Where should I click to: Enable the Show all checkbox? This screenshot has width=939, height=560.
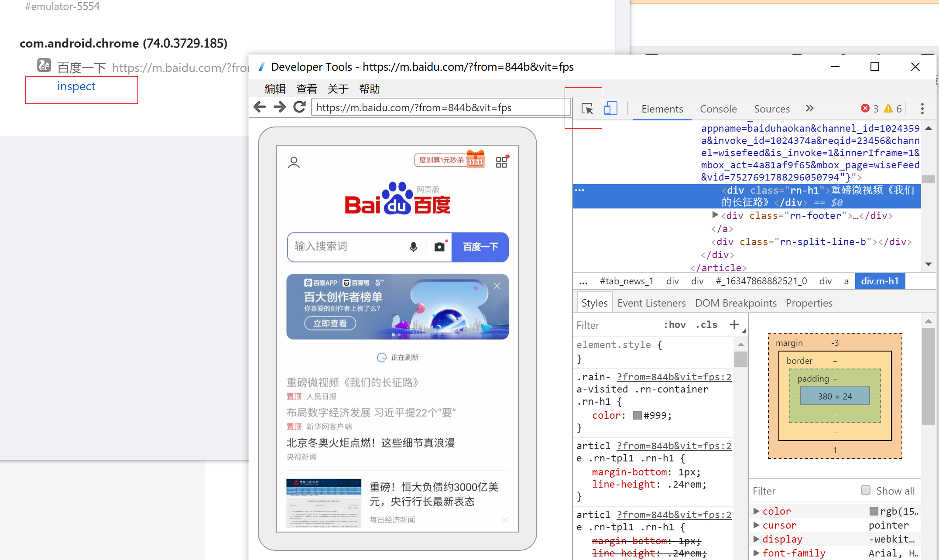click(x=865, y=490)
